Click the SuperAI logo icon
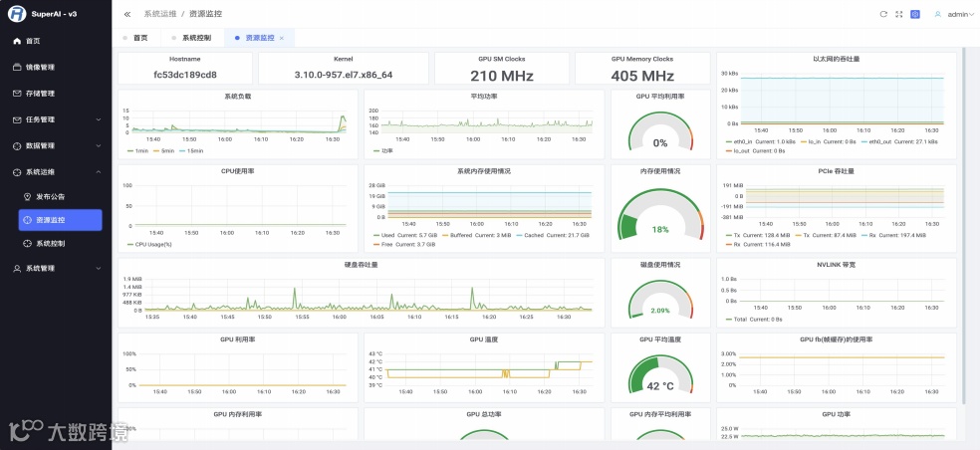Image resolution: width=980 pixels, height=450 pixels. click(17, 14)
